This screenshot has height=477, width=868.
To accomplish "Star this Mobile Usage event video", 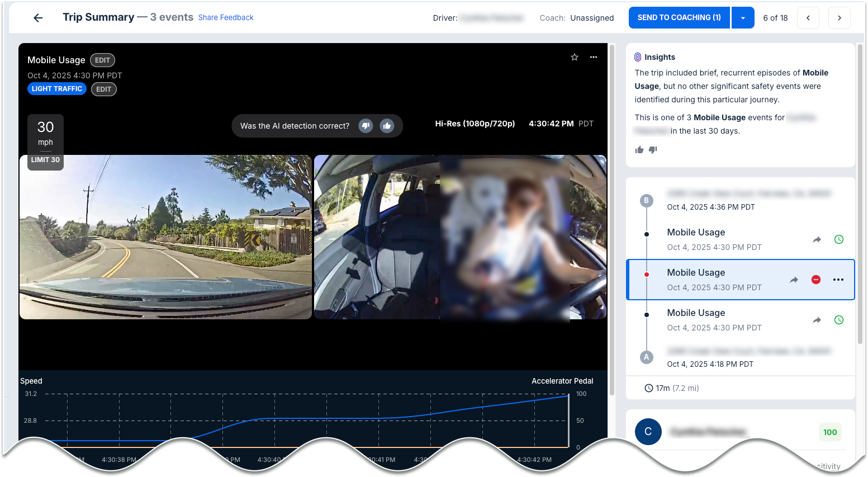I will (574, 57).
